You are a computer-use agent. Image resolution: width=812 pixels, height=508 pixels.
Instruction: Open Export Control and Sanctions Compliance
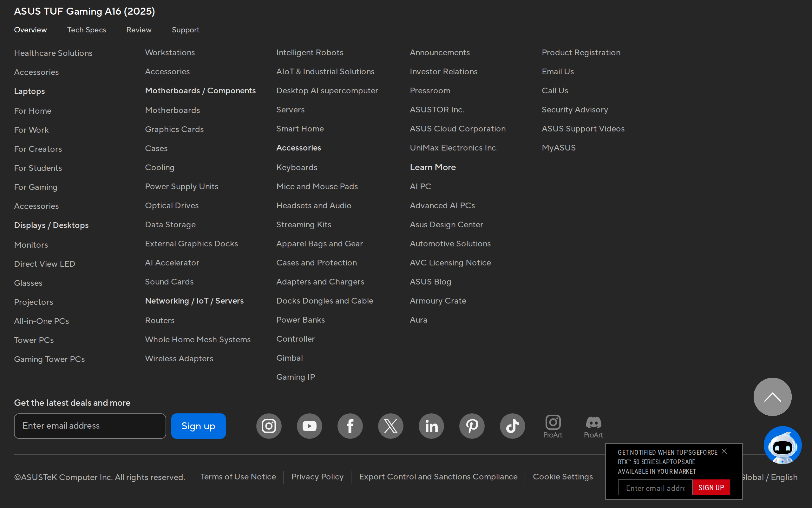[x=438, y=477]
